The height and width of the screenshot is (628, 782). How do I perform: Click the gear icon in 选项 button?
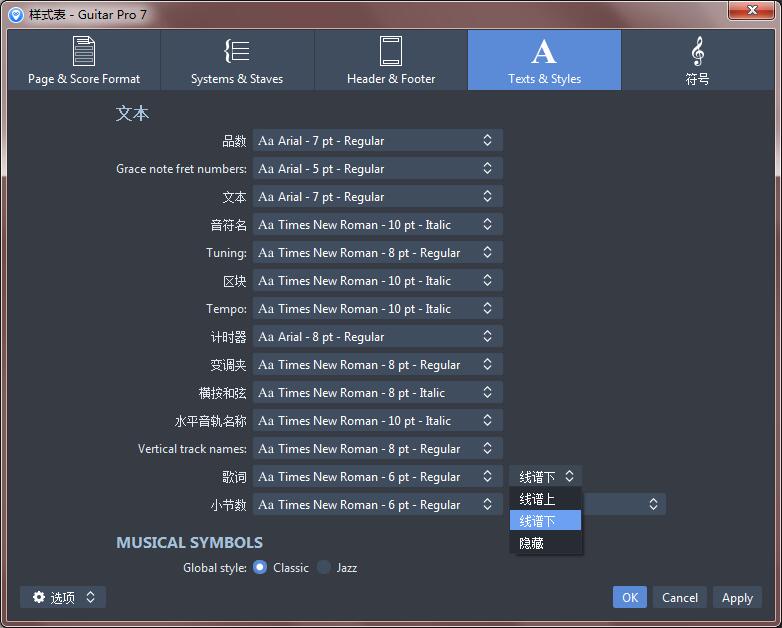(39, 597)
